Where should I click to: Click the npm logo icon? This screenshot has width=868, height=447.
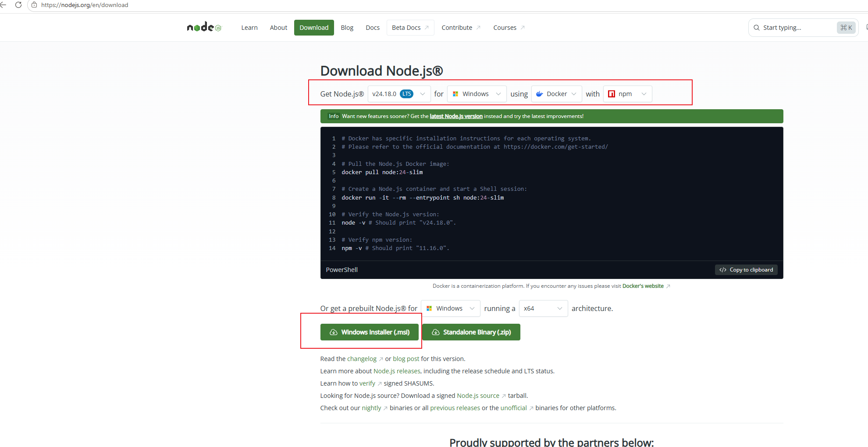coord(612,94)
